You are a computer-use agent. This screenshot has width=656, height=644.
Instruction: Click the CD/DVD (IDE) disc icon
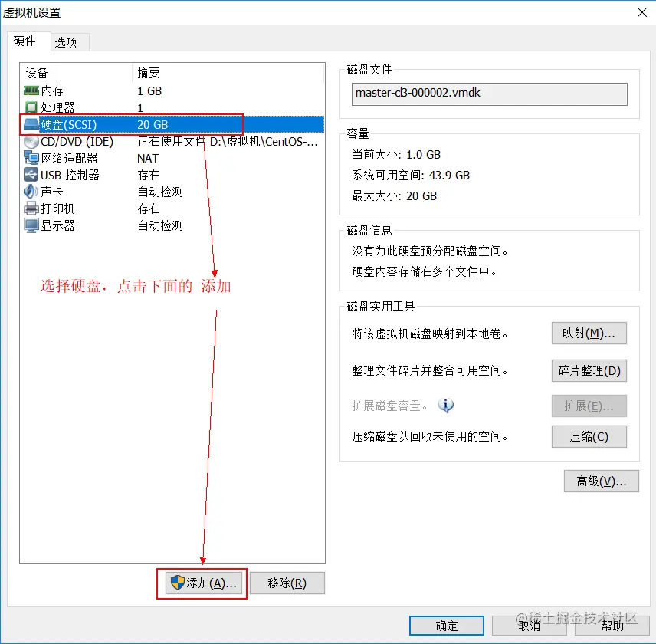point(31,141)
